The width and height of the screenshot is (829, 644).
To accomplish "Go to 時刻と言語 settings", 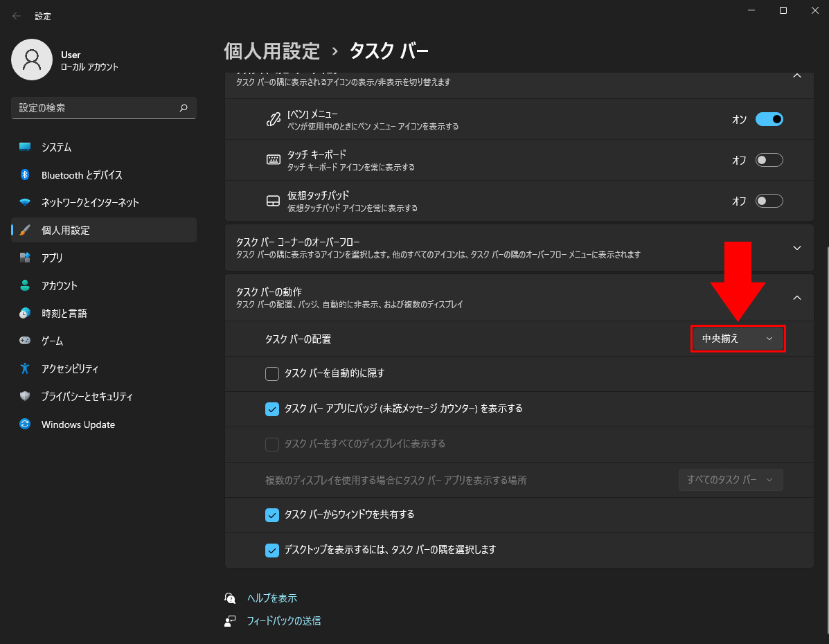I will (104, 313).
